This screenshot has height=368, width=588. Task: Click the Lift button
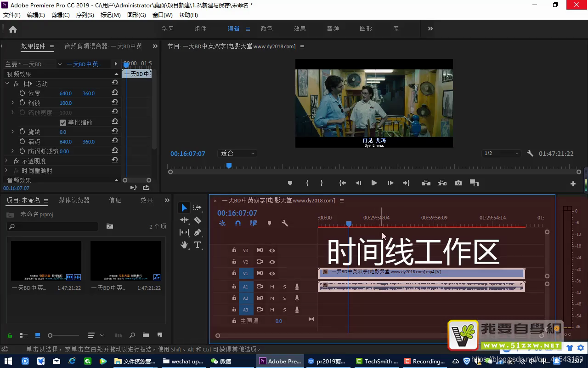point(426,183)
